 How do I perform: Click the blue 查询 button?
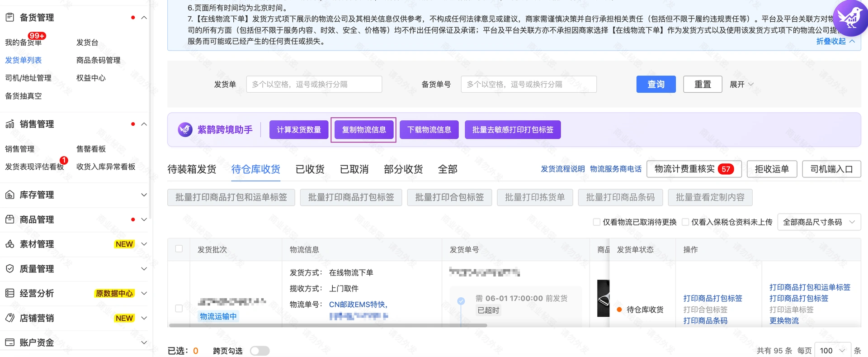point(656,84)
